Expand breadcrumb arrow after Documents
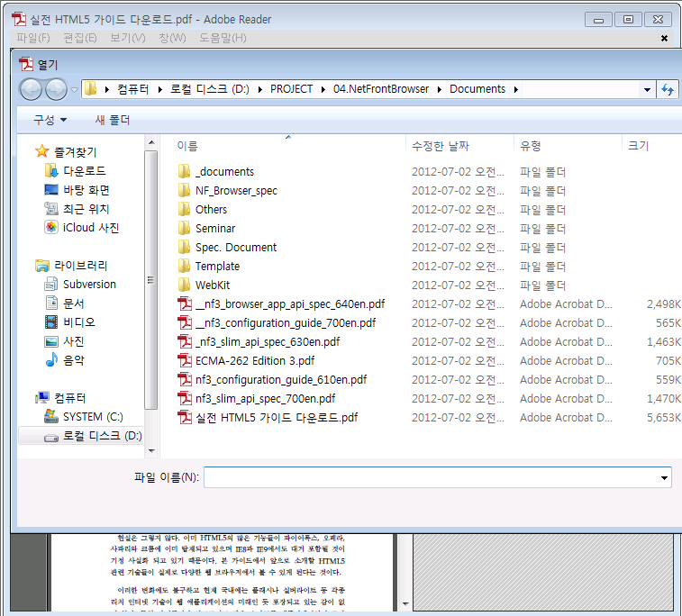Viewport: 682px width, 616px height. click(x=516, y=89)
